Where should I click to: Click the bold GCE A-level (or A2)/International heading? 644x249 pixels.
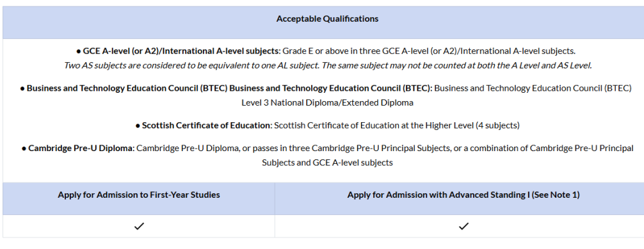pos(182,51)
